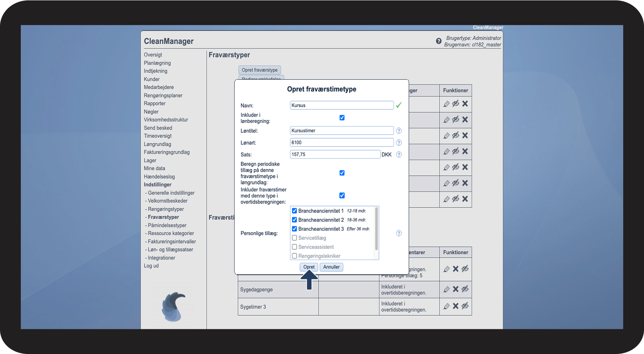Click the Opret button in dialog
Viewport: 644px width, 354px height.
tap(309, 267)
